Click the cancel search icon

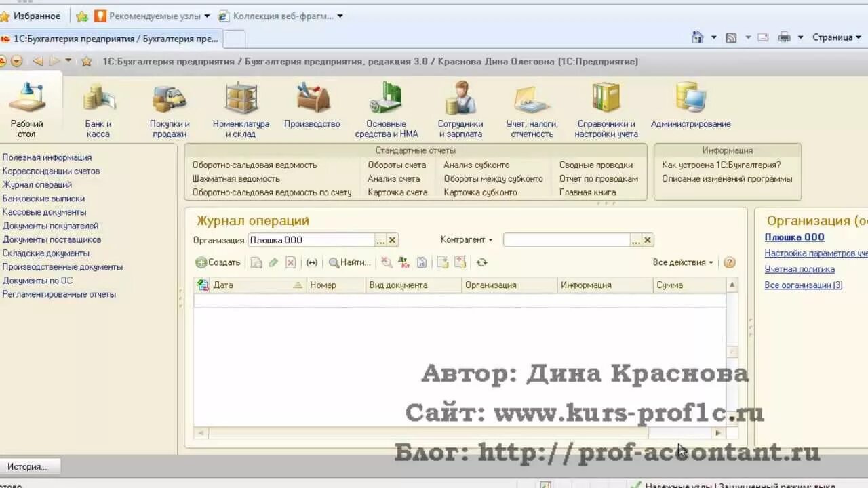(x=387, y=262)
